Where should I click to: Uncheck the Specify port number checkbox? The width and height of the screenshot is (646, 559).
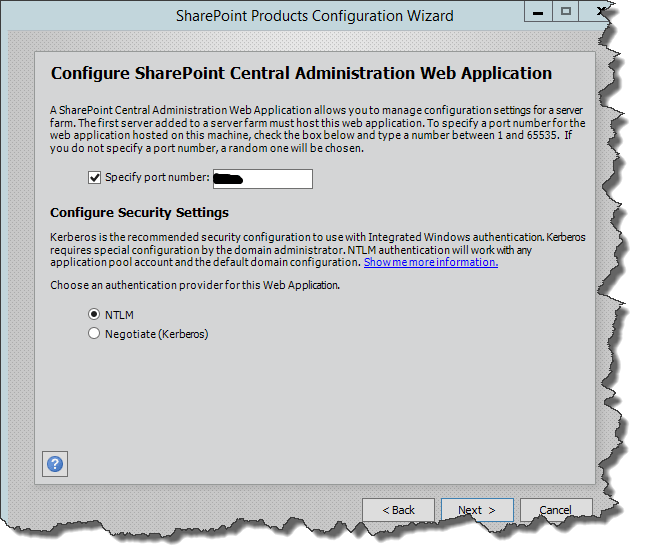click(95, 178)
